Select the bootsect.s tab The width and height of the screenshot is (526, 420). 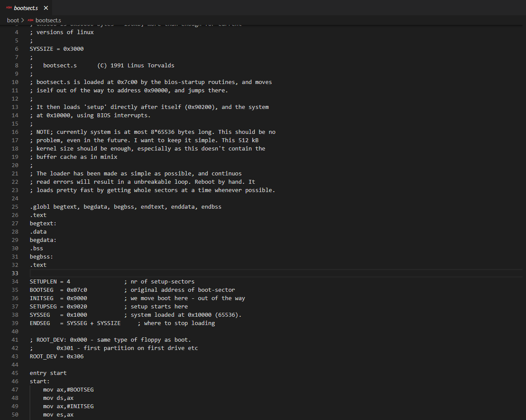26,7
